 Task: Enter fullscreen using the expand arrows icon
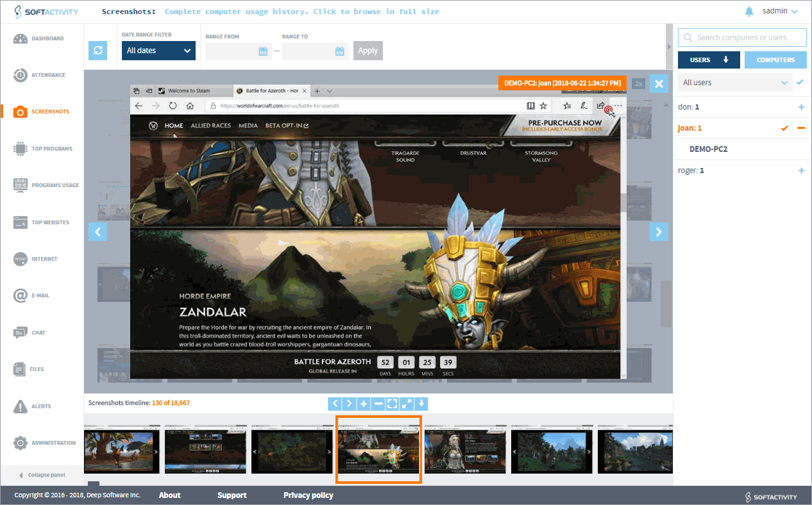click(407, 404)
